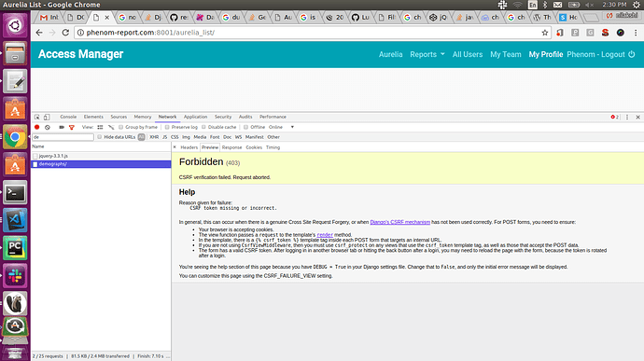This screenshot has height=361, width=644.
Task: Open the Online throttling dropdown
Action: pos(281,127)
